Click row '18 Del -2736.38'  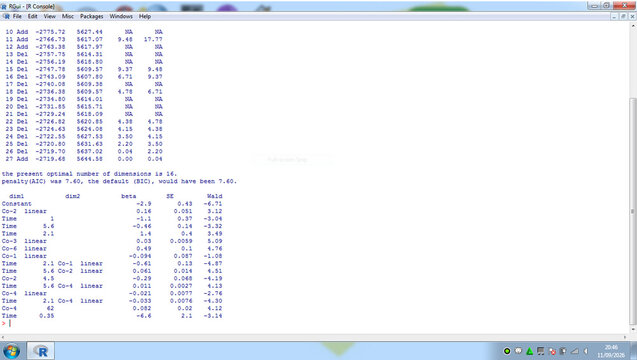tap(84, 91)
